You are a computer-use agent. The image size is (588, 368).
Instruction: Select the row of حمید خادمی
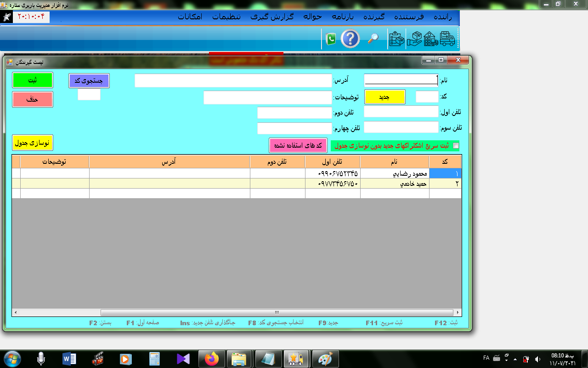click(x=237, y=184)
